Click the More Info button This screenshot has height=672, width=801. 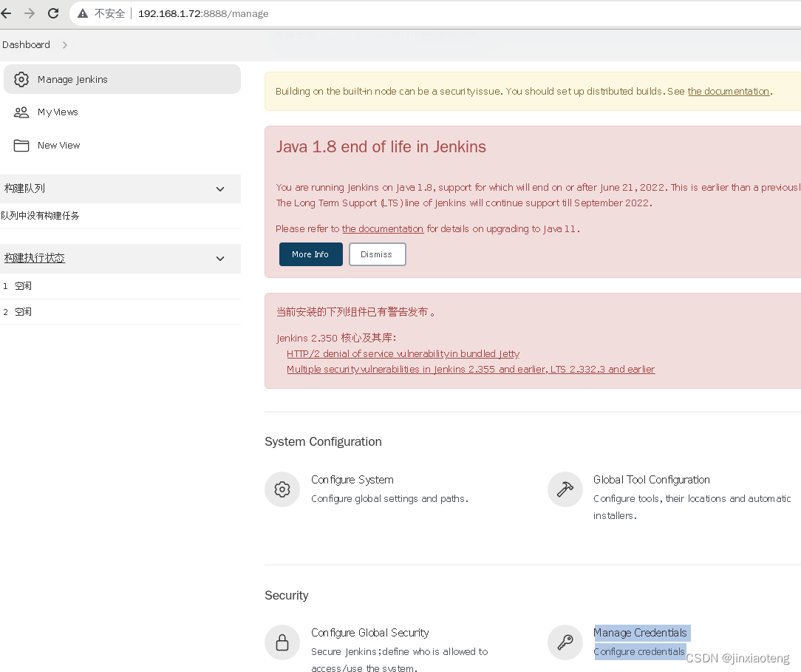(x=310, y=254)
